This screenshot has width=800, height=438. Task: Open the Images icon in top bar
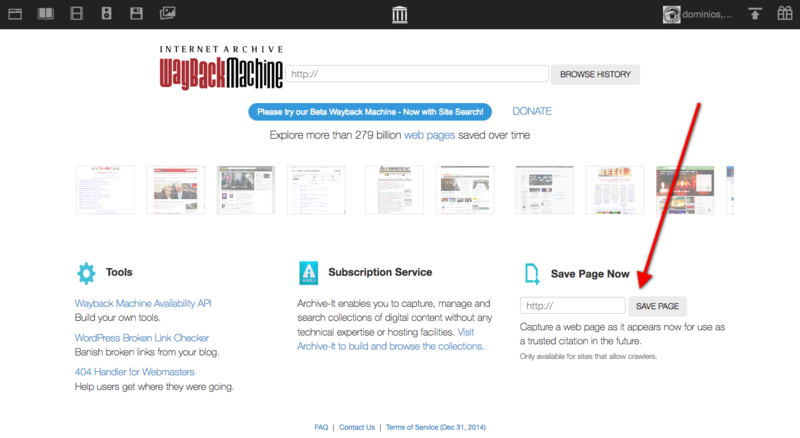tap(167, 13)
